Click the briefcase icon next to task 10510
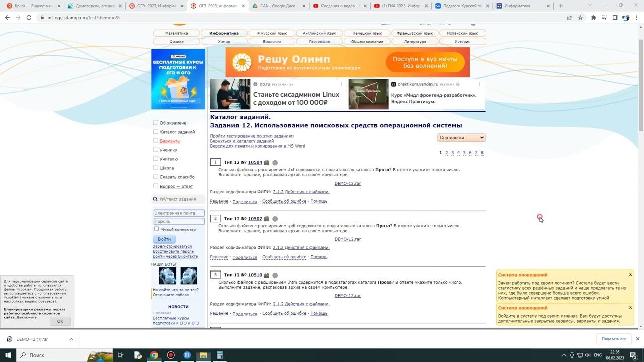This screenshot has width=644, height=362. pos(267,275)
